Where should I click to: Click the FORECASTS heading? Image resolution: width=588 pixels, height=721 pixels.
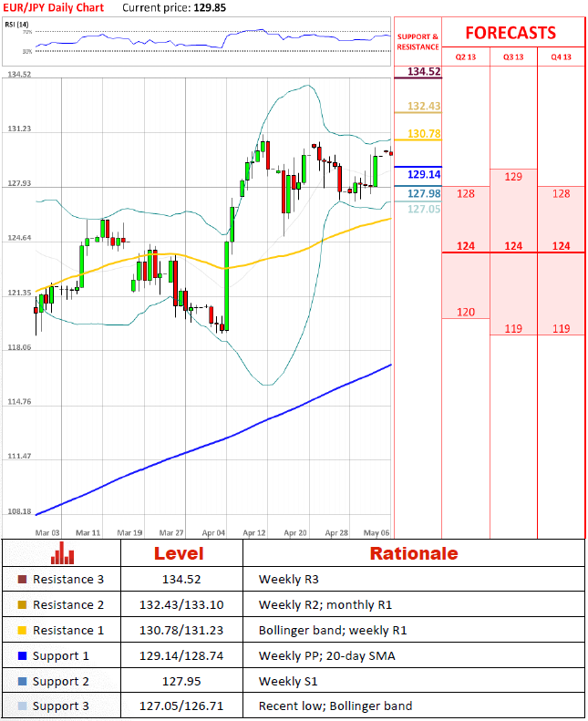click(511, 33)
